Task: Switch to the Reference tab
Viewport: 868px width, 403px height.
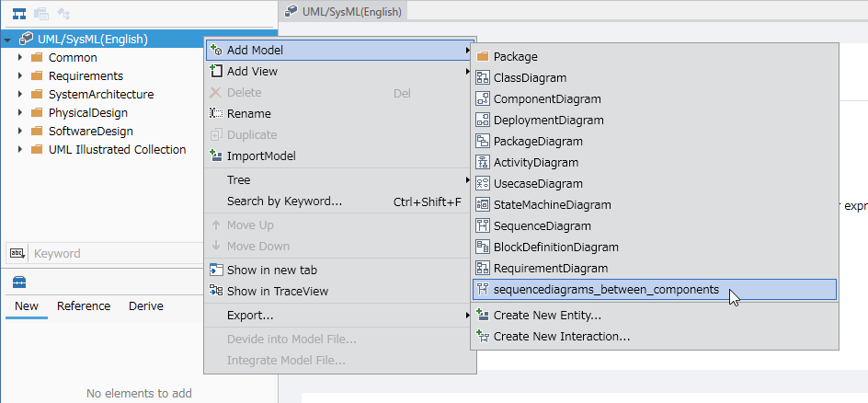Action: coord(84,306)
